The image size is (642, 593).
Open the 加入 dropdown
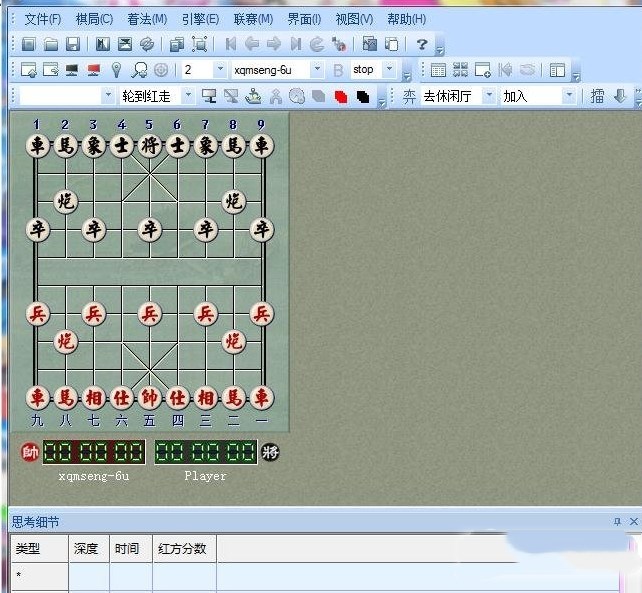(569, 96)
